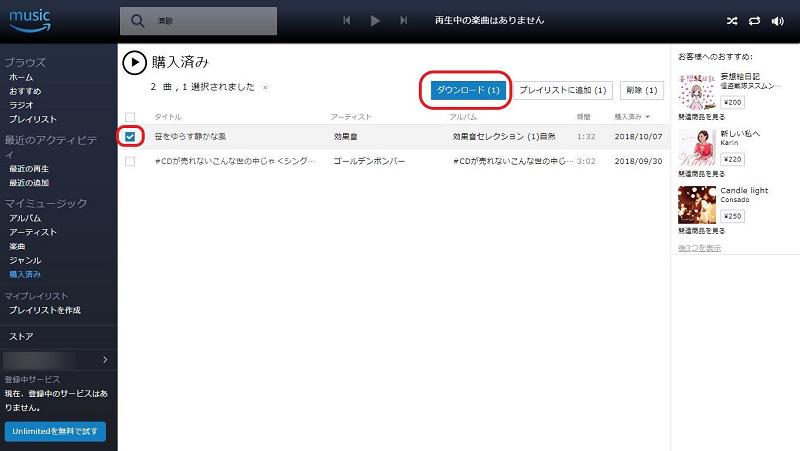800x451 pixels.
Task: Click the 2018/09/30 purchase date
Action: [638, 161]
